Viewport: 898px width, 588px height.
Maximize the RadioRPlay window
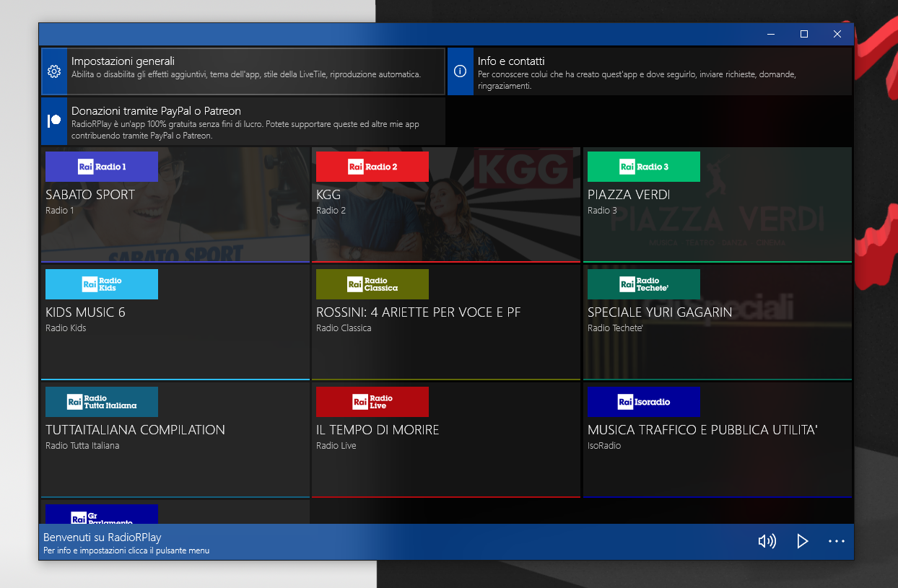click(804, 34)
